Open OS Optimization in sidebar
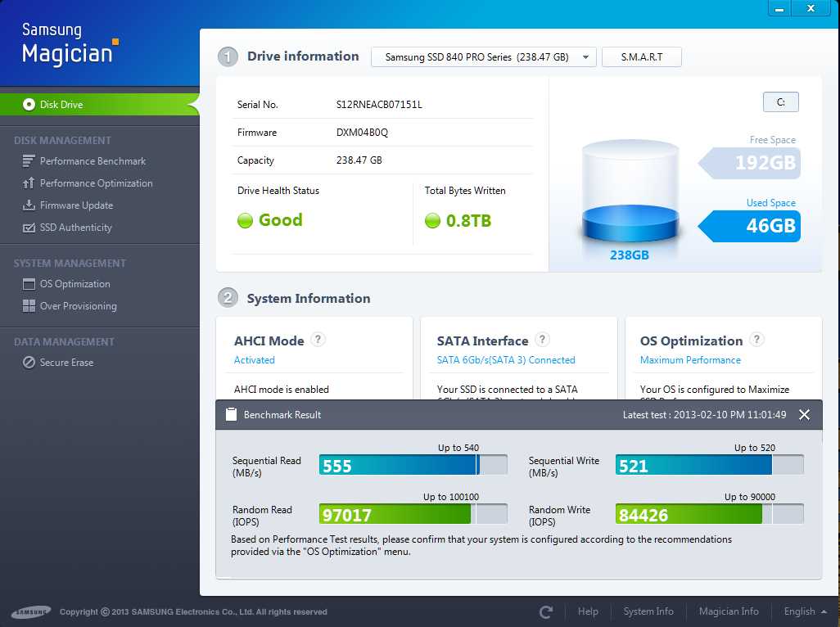The height and width of the screenshot is (627, 840). [75, 284]
